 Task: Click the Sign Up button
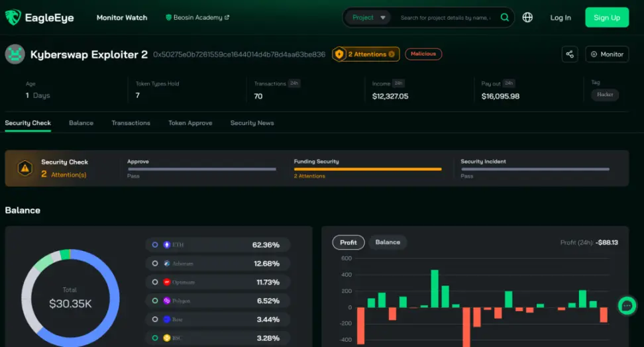[x=607, y=17]
